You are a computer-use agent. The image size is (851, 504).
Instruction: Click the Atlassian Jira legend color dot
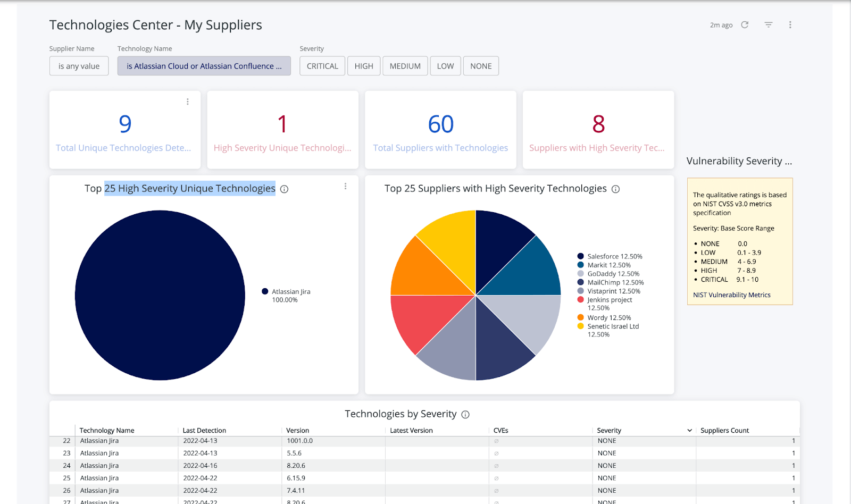pyautogui.click(x=265, y=291)
